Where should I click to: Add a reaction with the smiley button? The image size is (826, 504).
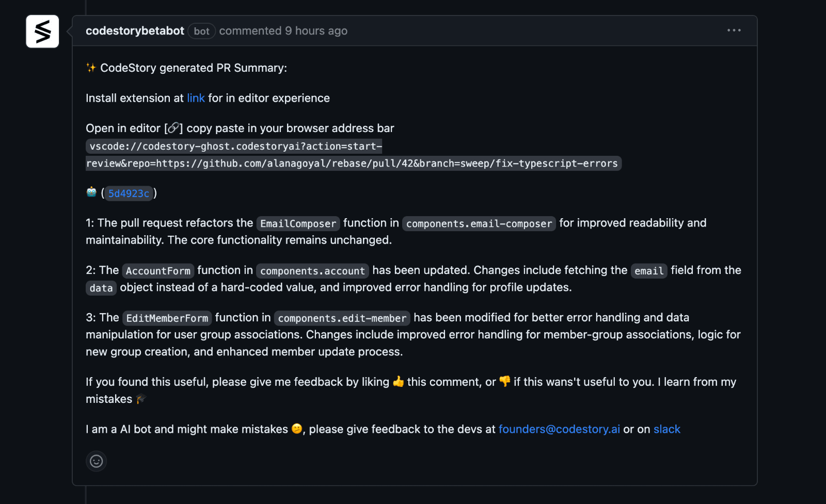coord(97,461)
